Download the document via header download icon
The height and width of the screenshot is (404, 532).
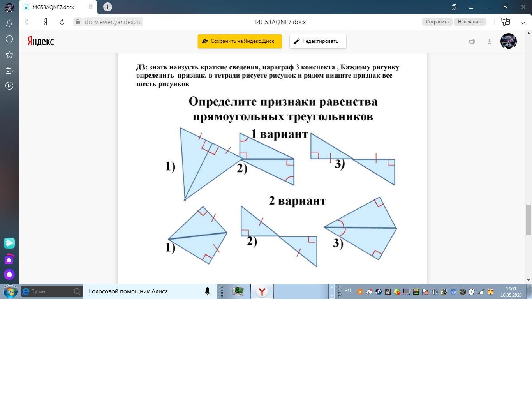(x=490, y=41)
